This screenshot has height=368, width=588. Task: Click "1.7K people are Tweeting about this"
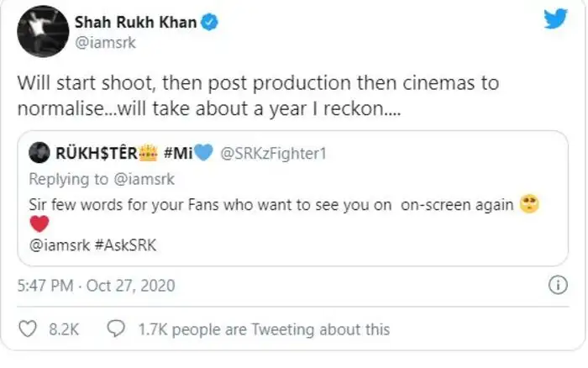pos(264,329)
